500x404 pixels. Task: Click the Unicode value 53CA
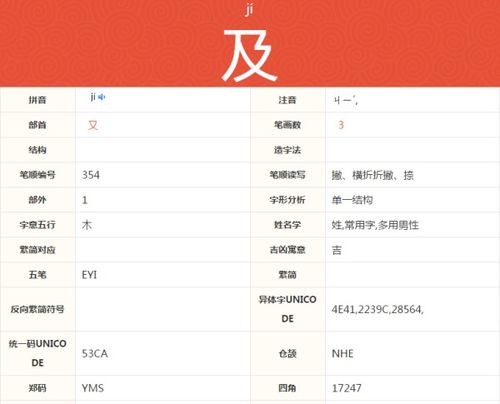point(95,354)
